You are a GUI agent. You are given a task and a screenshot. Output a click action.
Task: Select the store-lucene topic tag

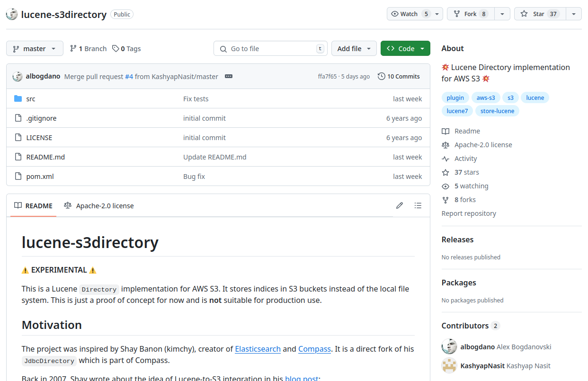tap(497, 111)
